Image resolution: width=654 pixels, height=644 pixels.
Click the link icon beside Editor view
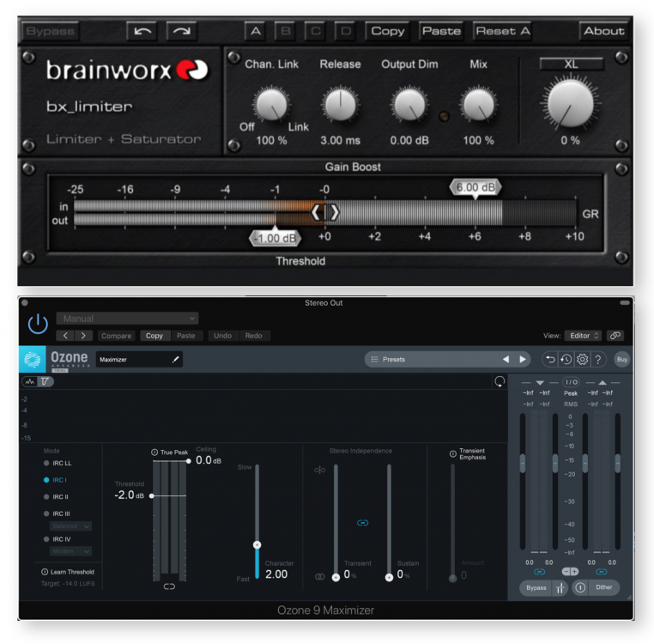(615, 336)
